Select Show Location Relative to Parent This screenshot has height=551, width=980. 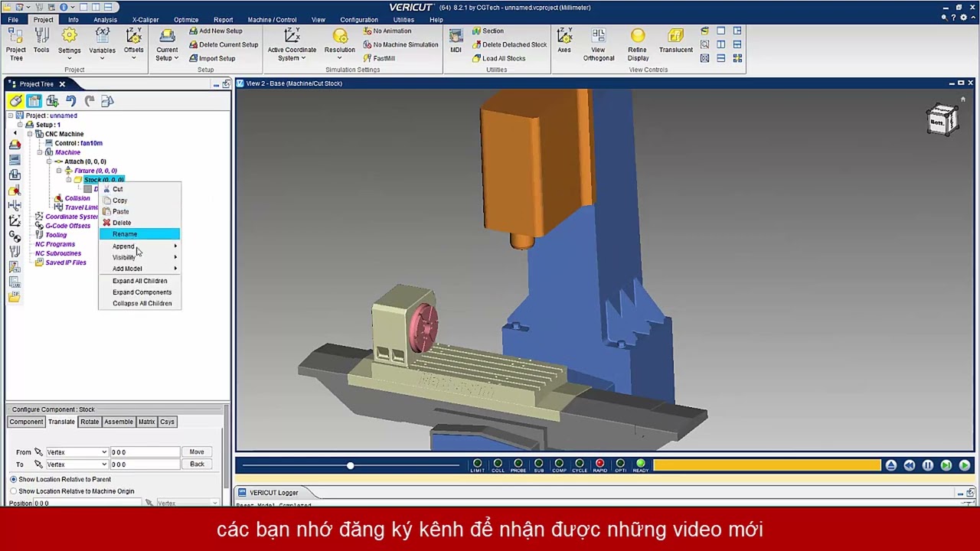60,479
